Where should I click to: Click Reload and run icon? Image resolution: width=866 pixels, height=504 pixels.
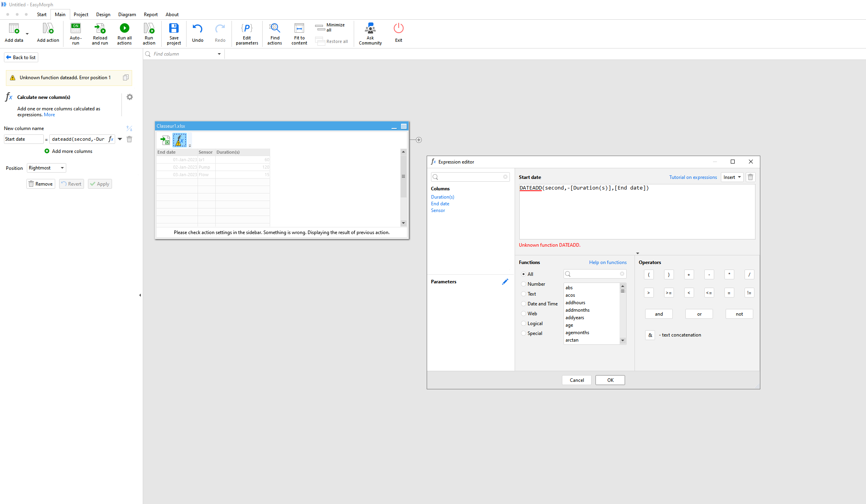tap(100, 28)
